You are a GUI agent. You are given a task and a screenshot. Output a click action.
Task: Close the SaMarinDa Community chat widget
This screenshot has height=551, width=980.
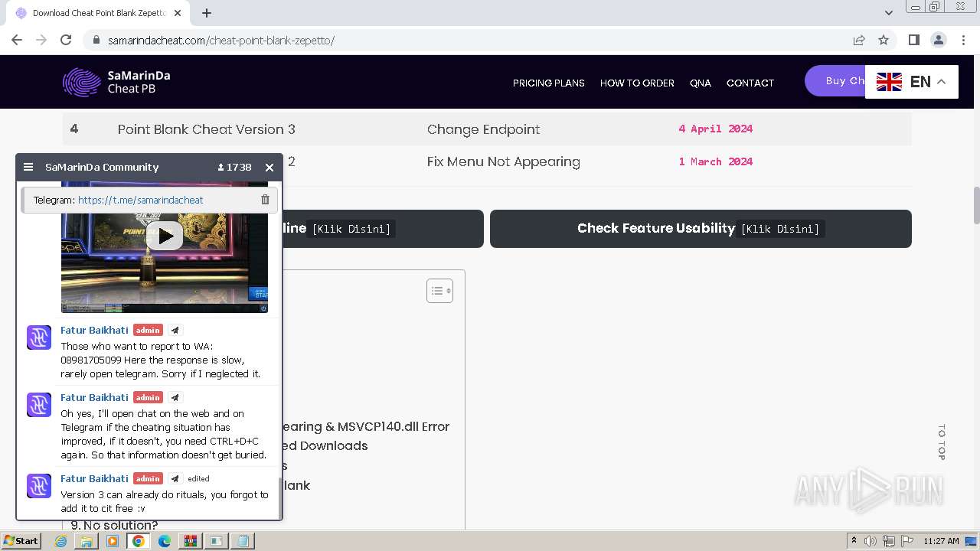269,167
